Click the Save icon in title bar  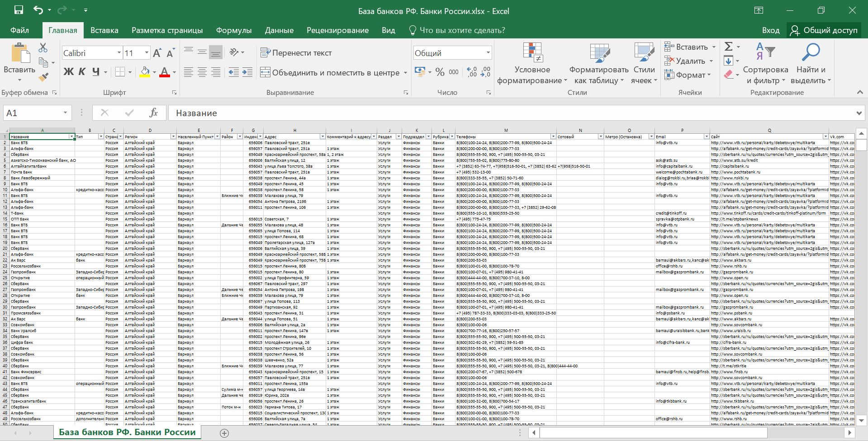pos(19,10)
